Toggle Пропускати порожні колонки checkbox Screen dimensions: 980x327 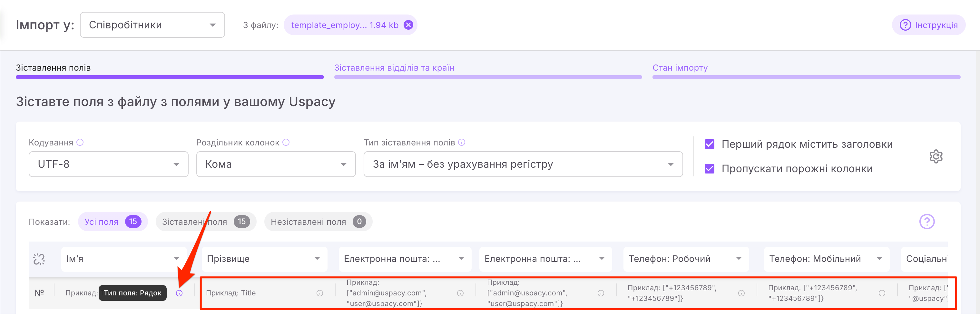coord(709,169)
